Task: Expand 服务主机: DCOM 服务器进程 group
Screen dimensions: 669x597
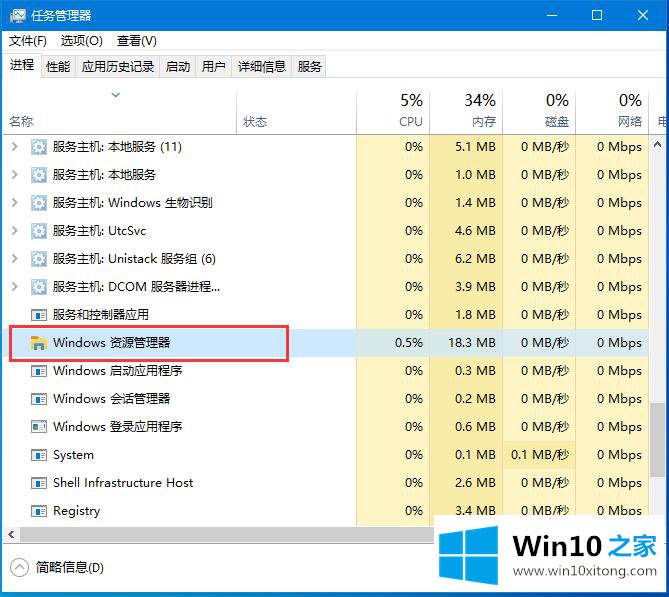Action: pos(15,287)
